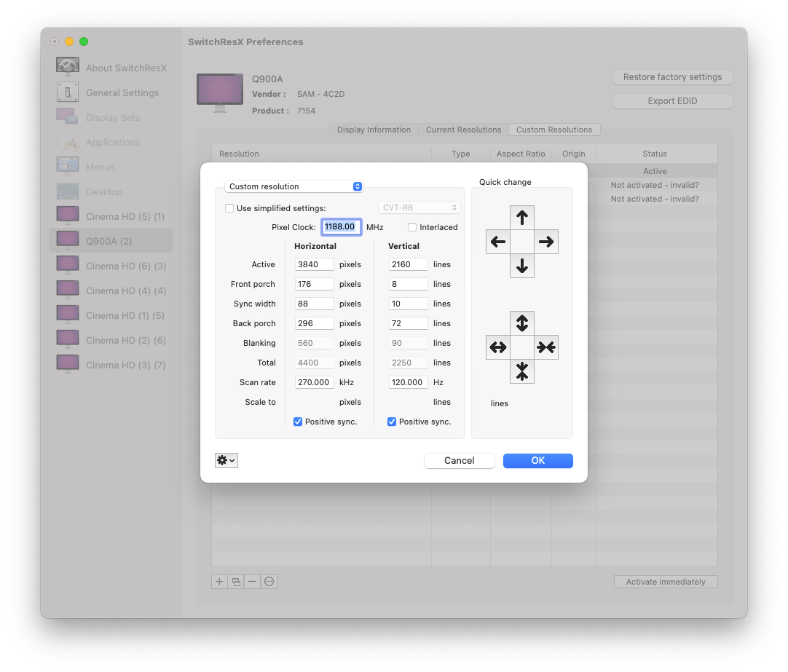Click Restore factory settings button
This screenshot has height=672, width=788.
[x=672, y=77]
